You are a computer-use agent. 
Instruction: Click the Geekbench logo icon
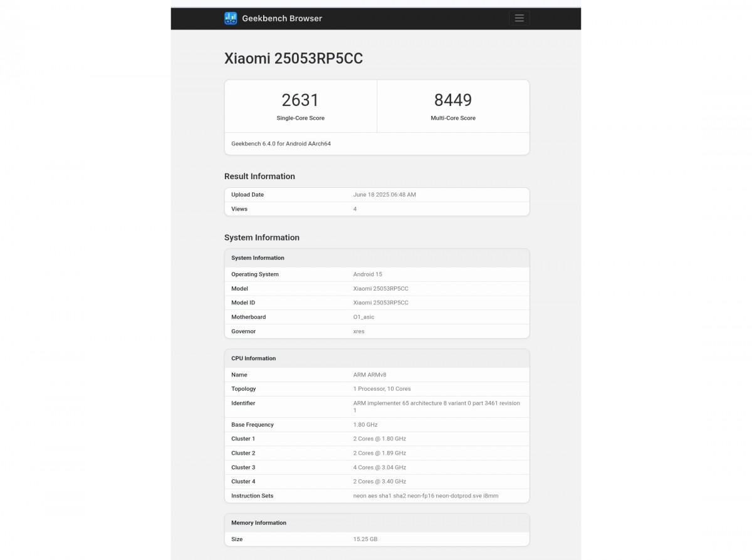[231, 18]
